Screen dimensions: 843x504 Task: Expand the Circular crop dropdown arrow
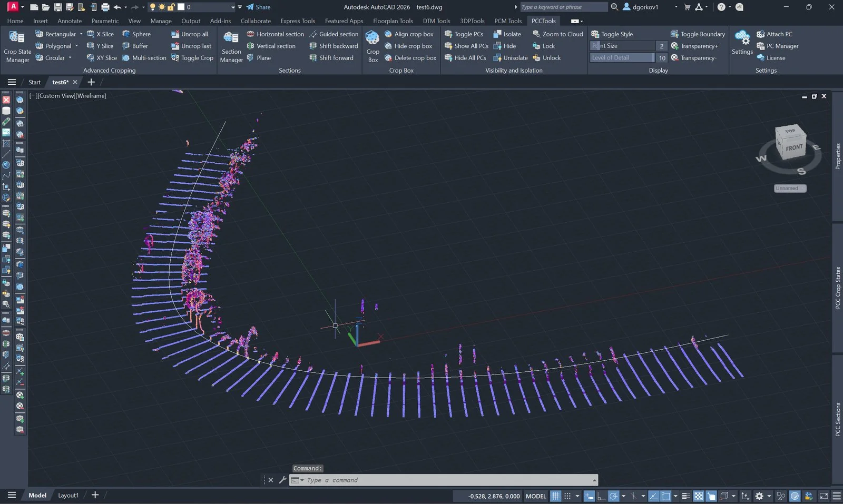click(x=70, y=58)
